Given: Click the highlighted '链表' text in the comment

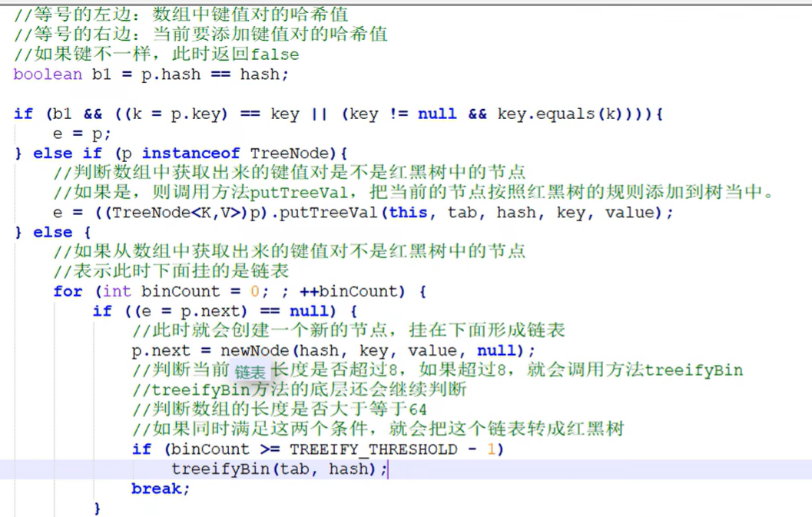Looking at the screenshot, I should 250,372.
